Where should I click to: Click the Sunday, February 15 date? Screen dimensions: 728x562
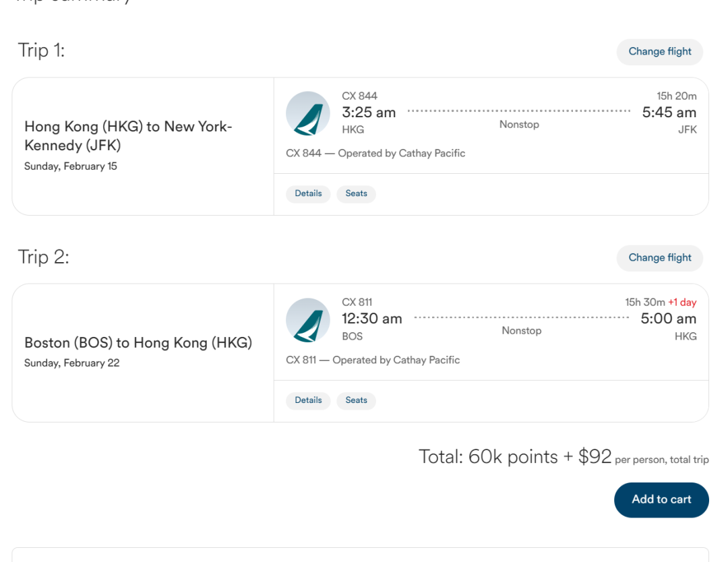(x=71, y=166)
